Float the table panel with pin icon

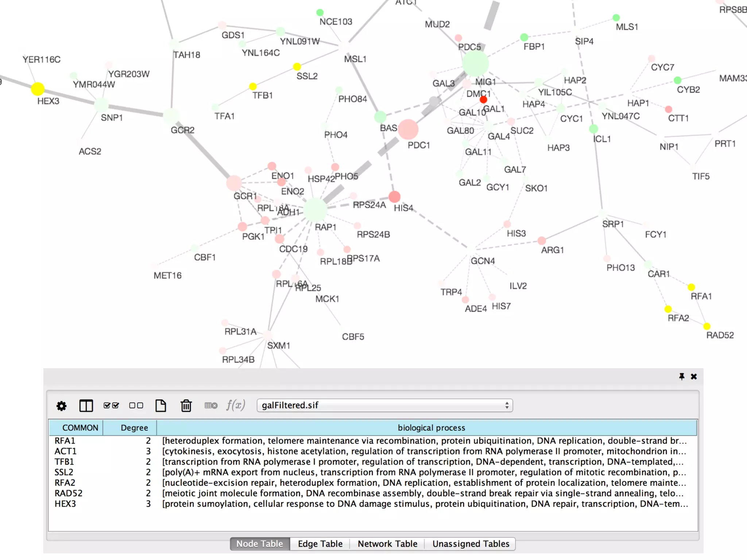(681, 376)
